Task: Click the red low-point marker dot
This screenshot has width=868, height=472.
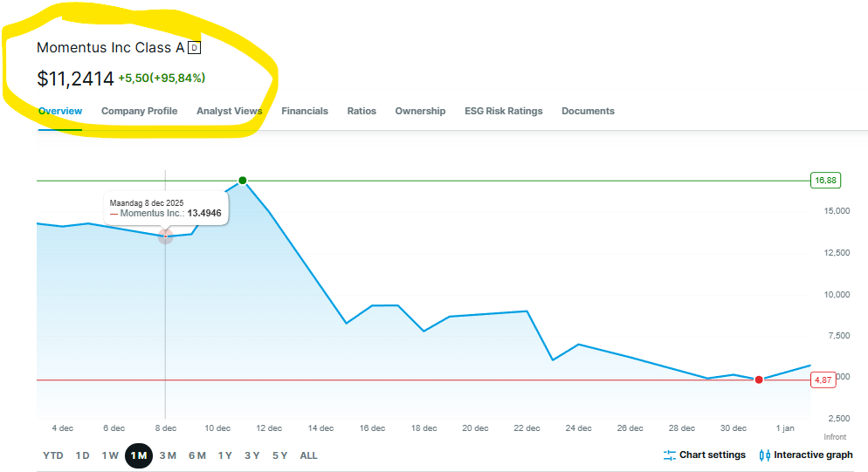Action: point(759,380)
